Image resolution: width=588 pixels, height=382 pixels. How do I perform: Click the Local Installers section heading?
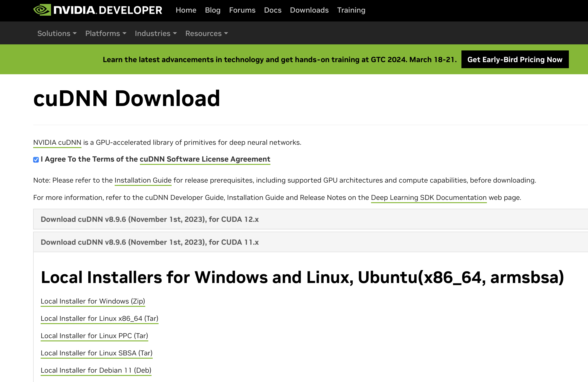(302, 277)
